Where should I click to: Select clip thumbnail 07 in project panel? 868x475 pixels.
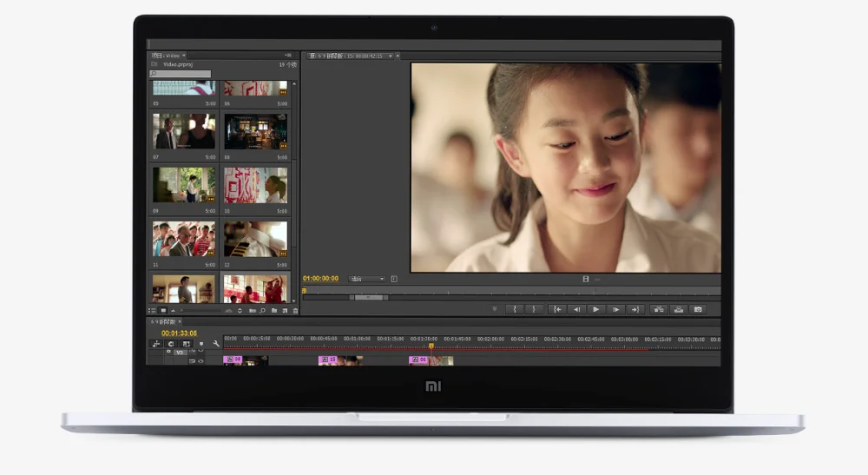point(184,131)
